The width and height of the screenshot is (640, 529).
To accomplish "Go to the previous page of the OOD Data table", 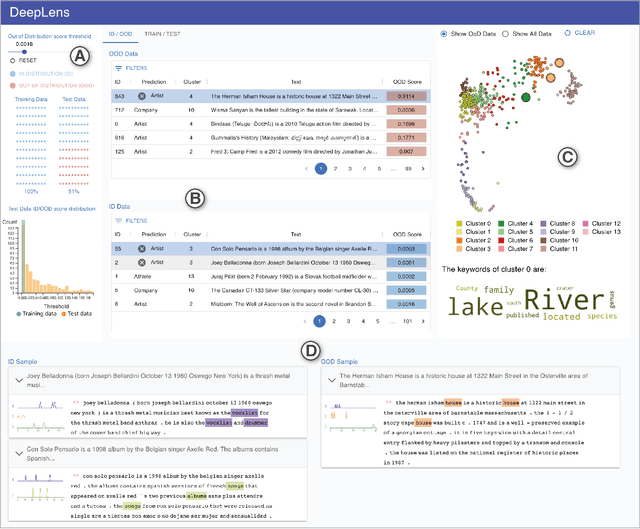I will [x=306, y=169].
